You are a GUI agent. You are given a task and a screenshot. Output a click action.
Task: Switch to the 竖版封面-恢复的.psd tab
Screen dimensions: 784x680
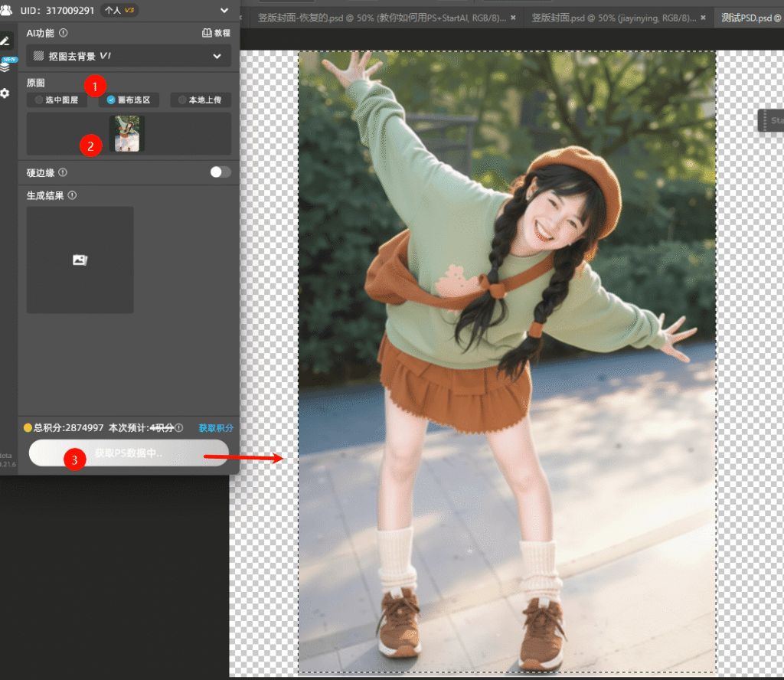(x=381, y=17)
